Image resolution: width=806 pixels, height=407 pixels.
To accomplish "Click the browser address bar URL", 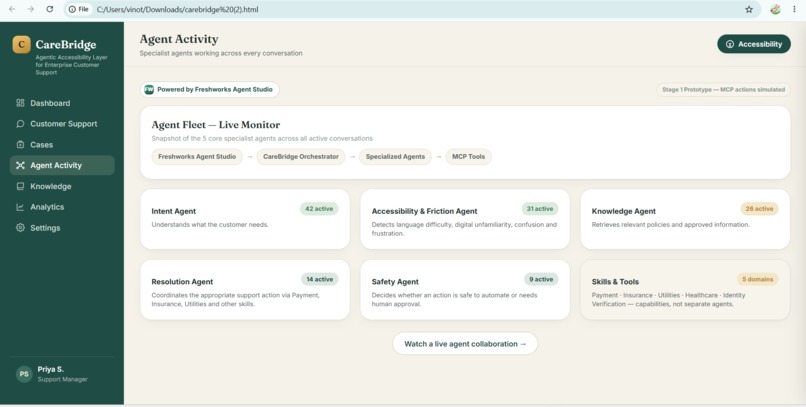I will [177, 9].
